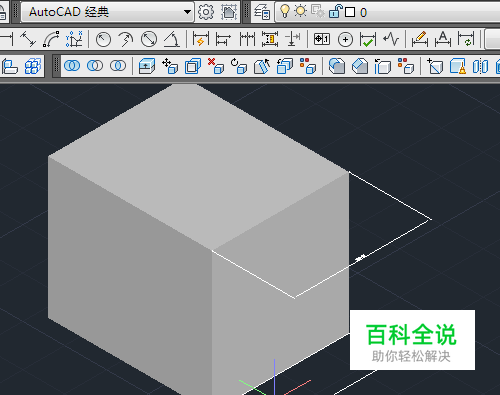Click the 3D box stack modeling icon
500x395 pixels.
pos(33,66)
